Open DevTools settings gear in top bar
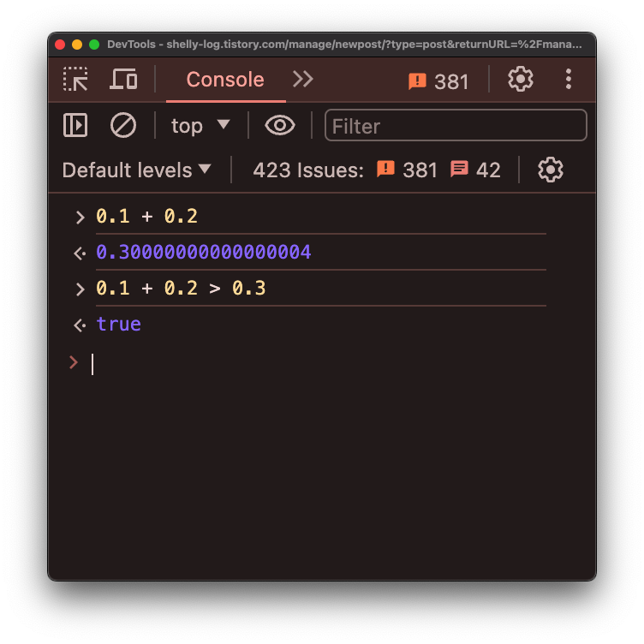Screen dimensions: 644x644 pyautogui.click(x=521, y=79)
